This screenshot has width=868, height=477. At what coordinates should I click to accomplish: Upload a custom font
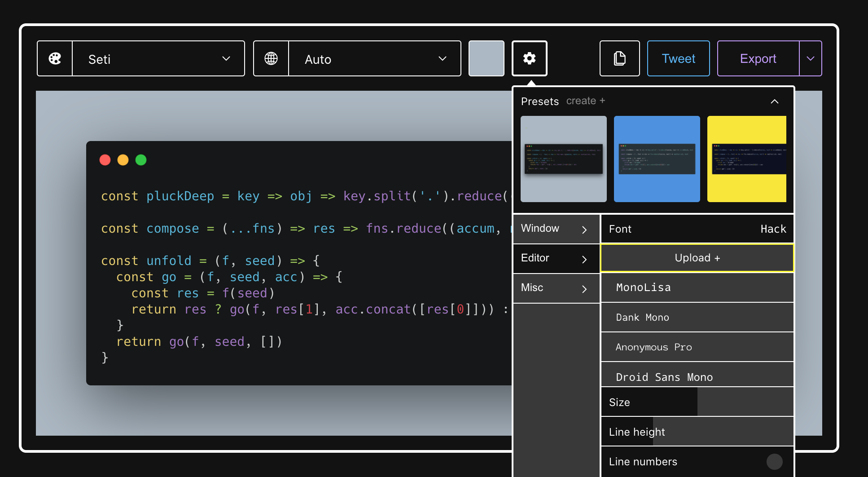(697, 258)
